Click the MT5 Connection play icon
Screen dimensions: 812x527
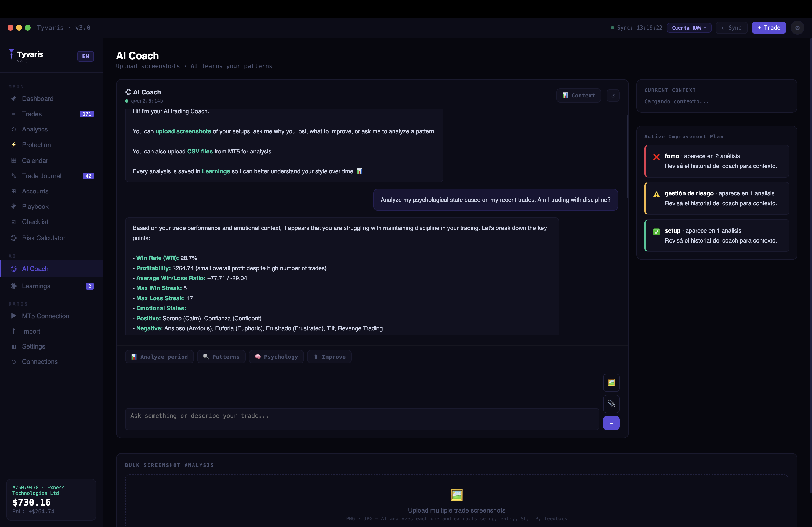(x=14, y=316)
